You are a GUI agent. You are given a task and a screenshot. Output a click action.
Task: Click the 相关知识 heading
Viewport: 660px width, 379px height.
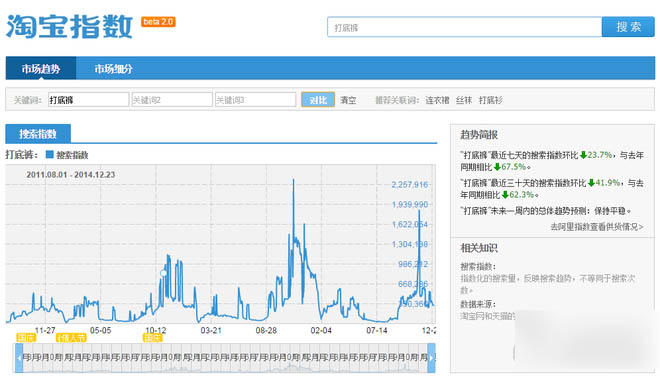tap(479, 248)
